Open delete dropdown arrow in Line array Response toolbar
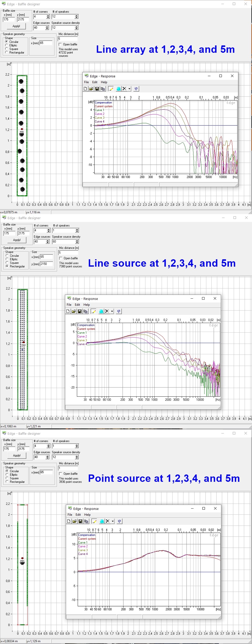The width and height of the screenshot is (252, 644). (x=129, y=89)
